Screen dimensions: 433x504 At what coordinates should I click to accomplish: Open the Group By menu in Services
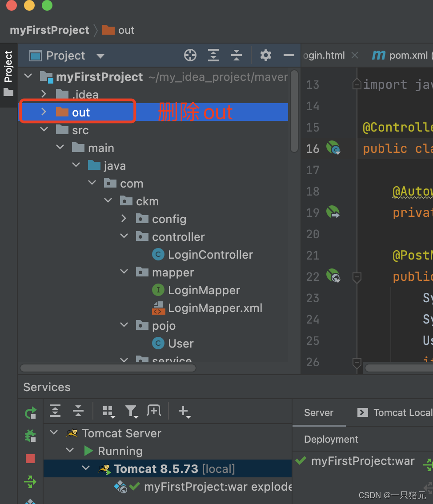(x=108, y=412)
